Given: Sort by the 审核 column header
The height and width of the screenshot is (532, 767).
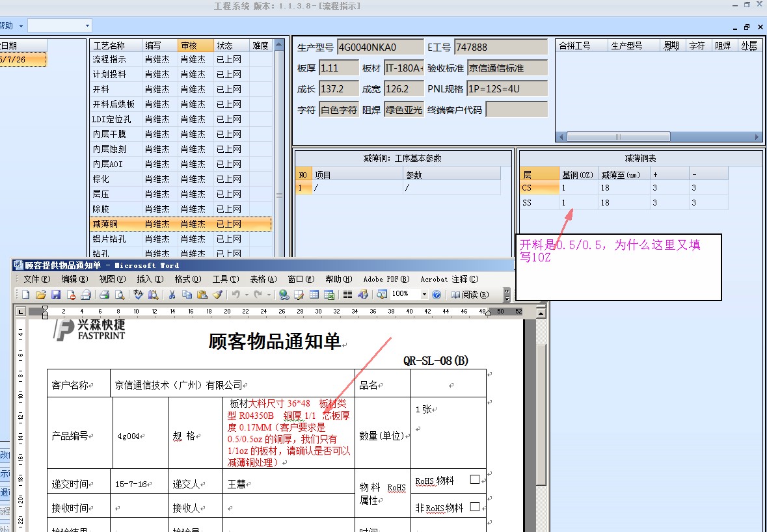Looking at the screenshot, I should pos(196,46).
